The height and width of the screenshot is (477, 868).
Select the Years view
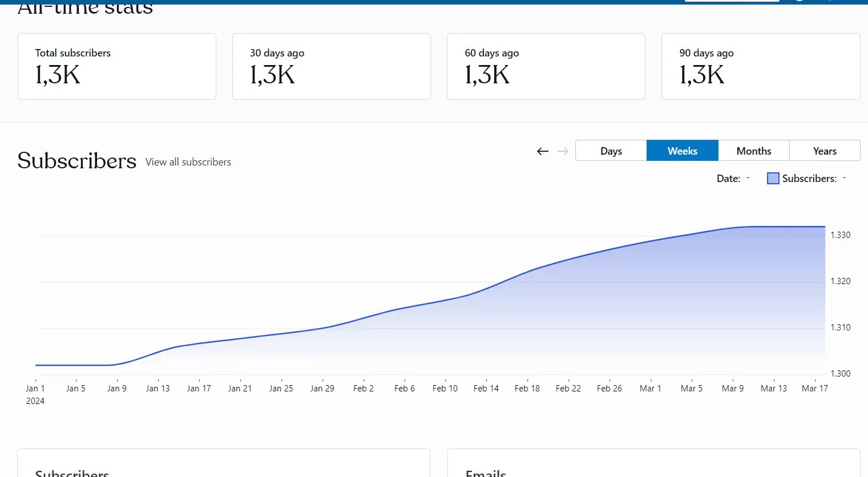pos(825,150)
